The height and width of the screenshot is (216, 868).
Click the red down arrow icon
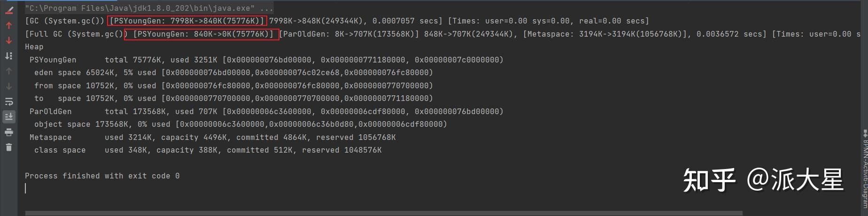[9, 40]
